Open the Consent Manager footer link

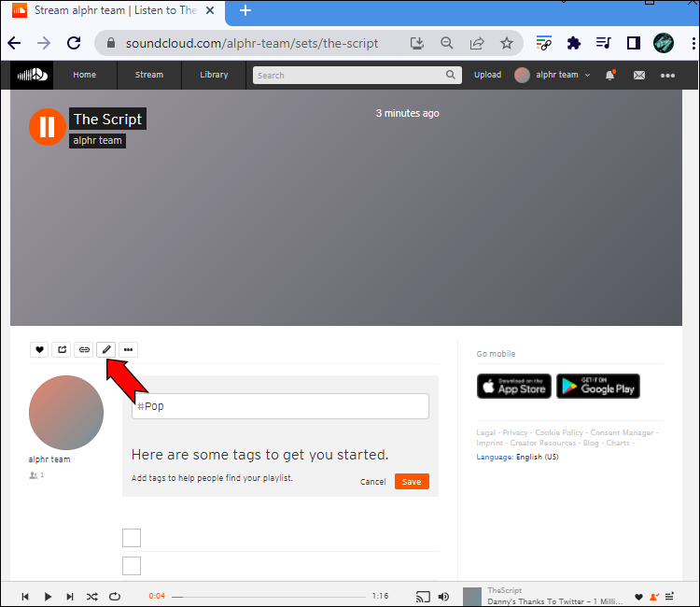(x=622, y=432)
